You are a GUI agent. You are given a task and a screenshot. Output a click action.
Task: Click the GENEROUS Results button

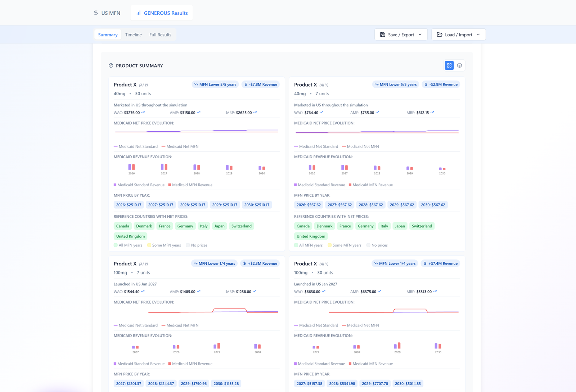point(162,13)
